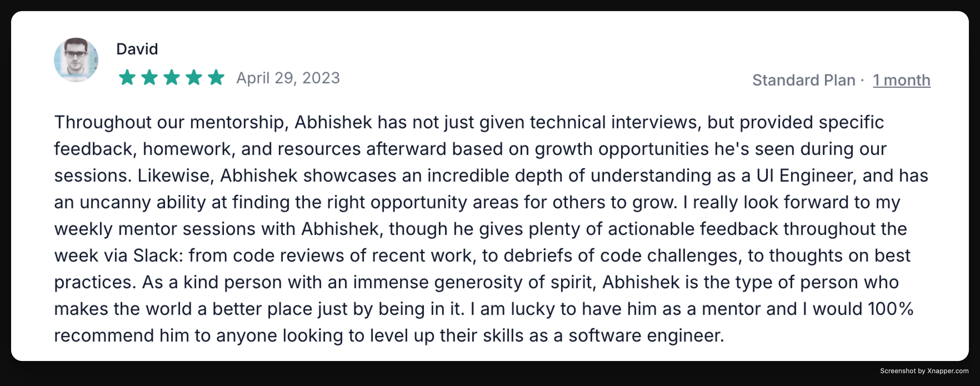The width and height of the screenshot is (980, 386).
Task: Click the 100% text in the review
Action: 890,309
